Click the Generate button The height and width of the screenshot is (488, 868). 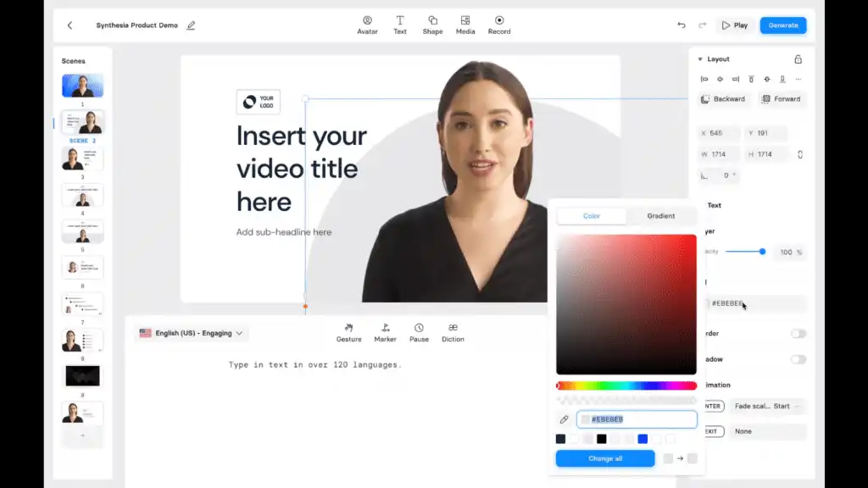tap(782, 25)
